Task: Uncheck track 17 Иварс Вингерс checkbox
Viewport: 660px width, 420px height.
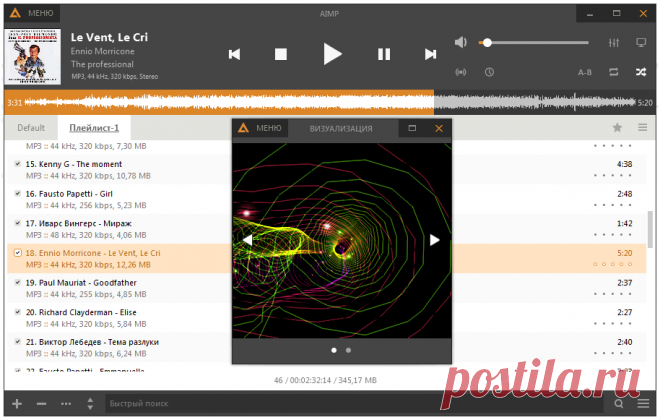Action: click(18, 223)
